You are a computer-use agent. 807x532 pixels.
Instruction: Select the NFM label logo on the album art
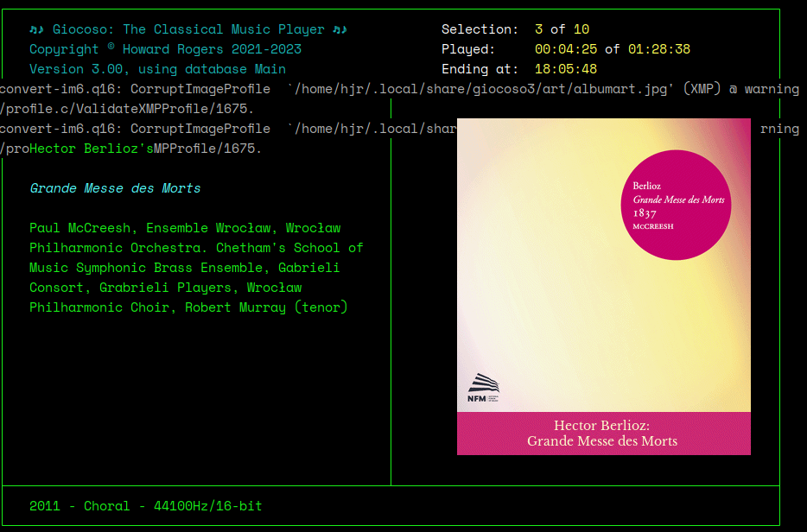483,387
